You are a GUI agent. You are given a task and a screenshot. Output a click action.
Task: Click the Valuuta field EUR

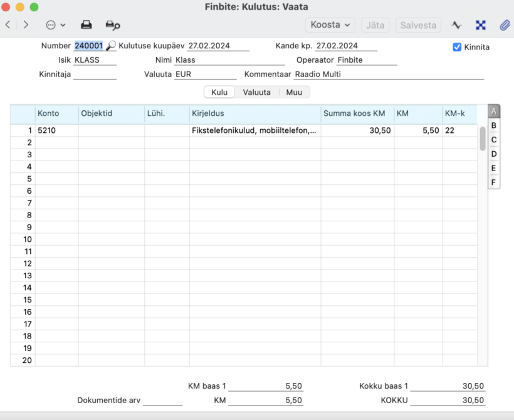[205, 74]
